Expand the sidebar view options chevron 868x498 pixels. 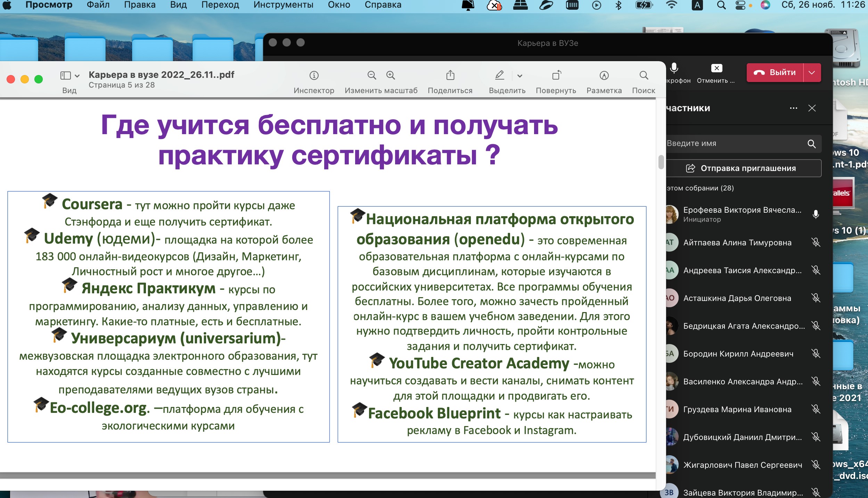pos(77,76)
